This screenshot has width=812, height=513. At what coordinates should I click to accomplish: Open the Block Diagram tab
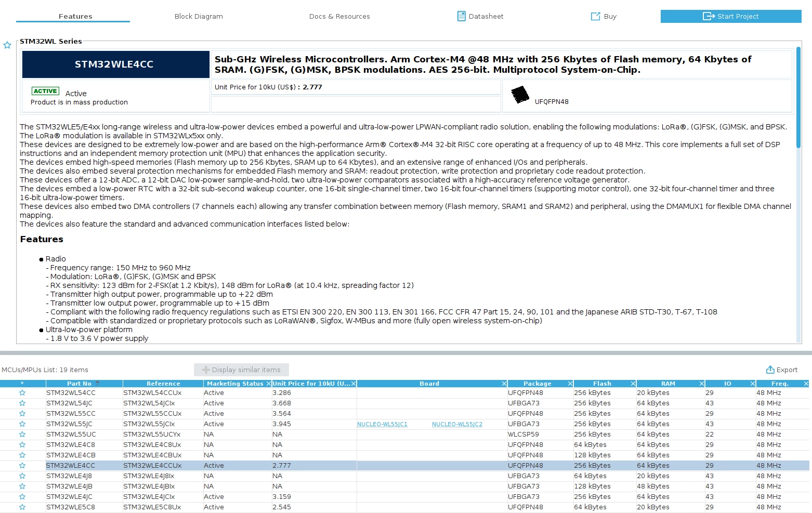[199, 16]
